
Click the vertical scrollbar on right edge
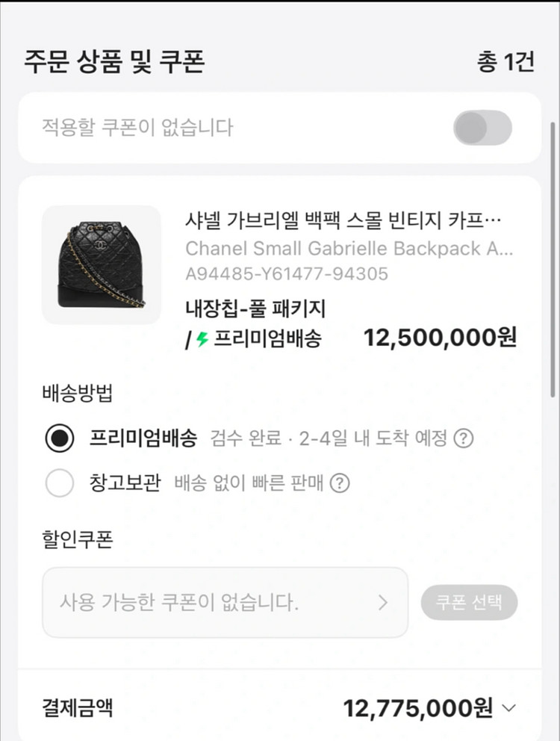[x=553, y=260]
